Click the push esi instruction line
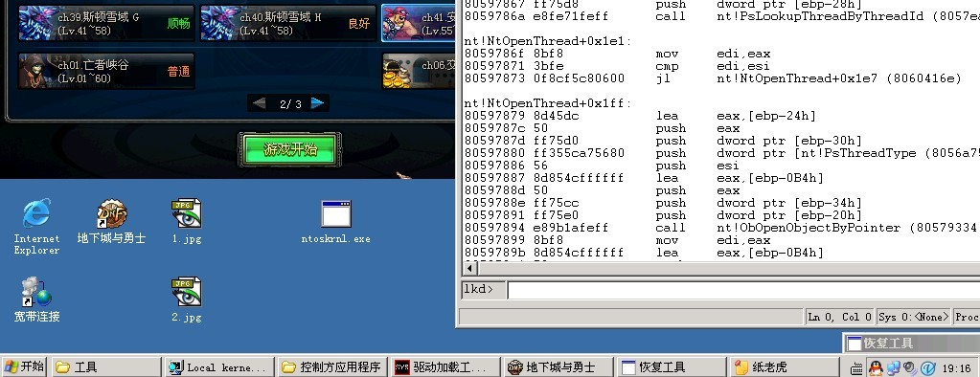Screen dimensions: 980x377 pyautogui.click(x=603, y=166)
